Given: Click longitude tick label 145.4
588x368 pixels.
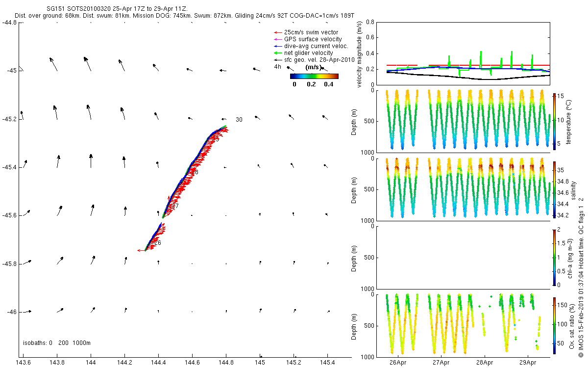Looking at the screenshot, I should point(327,363).
